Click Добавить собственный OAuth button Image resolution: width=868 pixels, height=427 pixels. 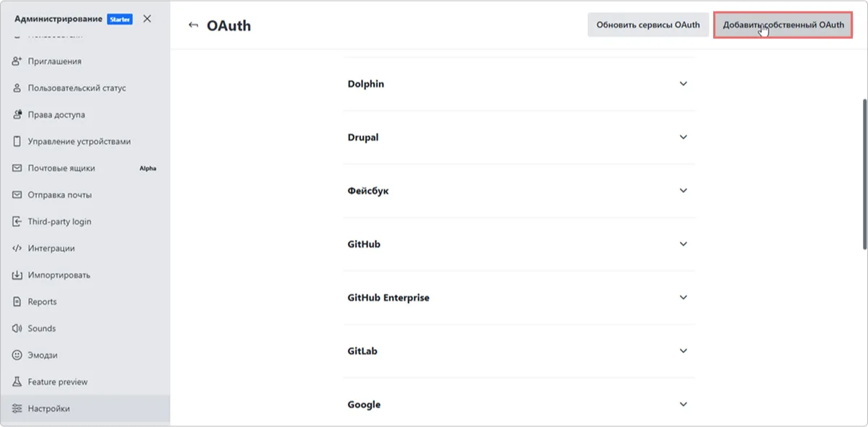(x=783, y=25)
